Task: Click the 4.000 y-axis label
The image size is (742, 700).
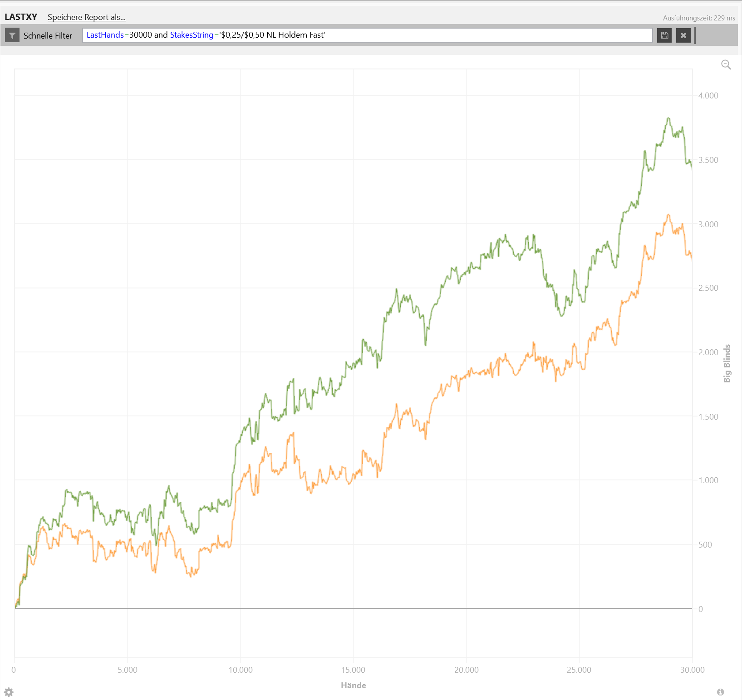Action: pos(708,96)
